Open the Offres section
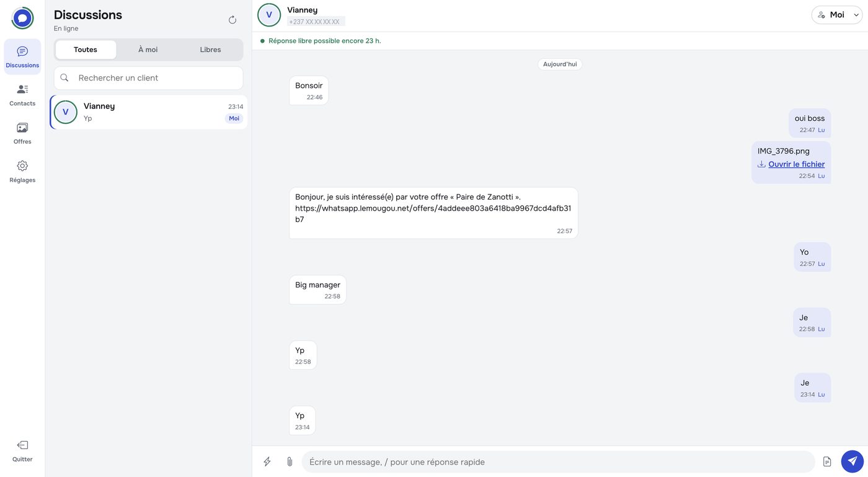The image size is (868, 477). click(x=22, y=133)
